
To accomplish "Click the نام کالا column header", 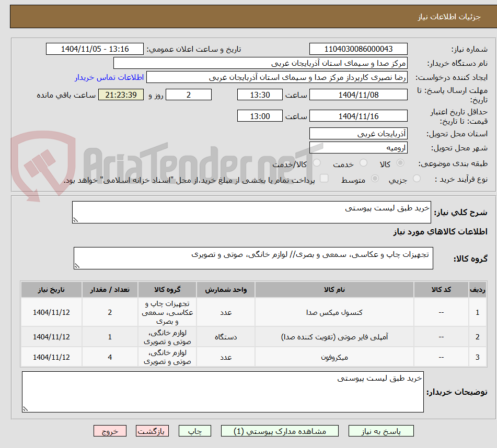I will [334, 289].
